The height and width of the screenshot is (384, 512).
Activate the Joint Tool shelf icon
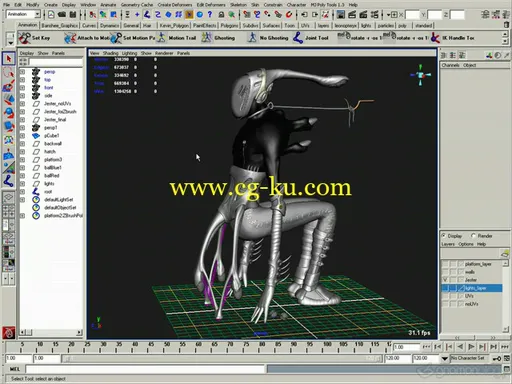(298, 38)
